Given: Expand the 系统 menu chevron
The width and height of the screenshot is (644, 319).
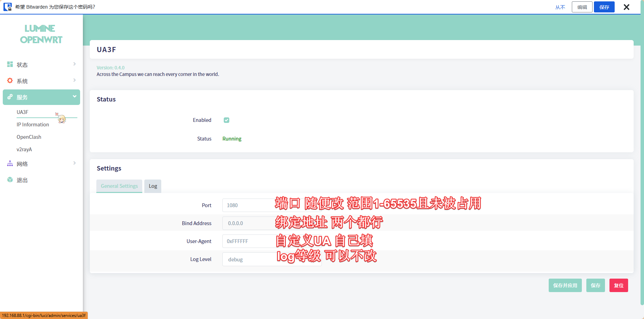Looking at the screenshot, I should coord(74,80).
